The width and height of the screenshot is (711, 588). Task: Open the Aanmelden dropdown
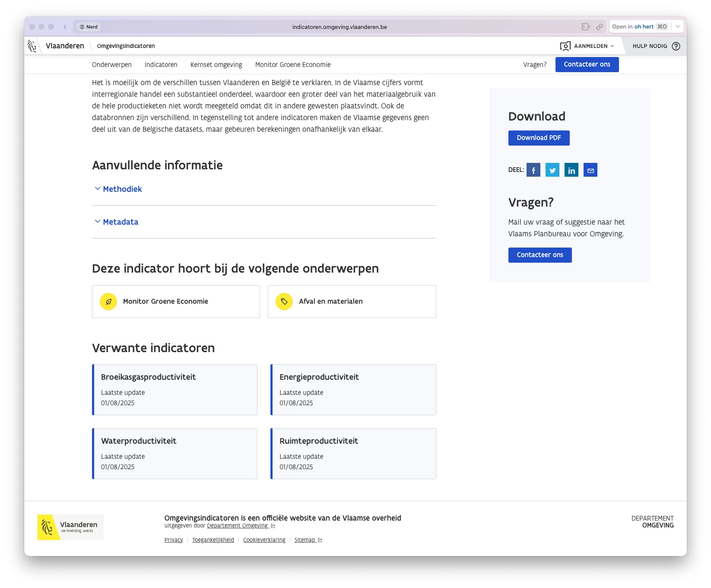(x=587, y=46)
